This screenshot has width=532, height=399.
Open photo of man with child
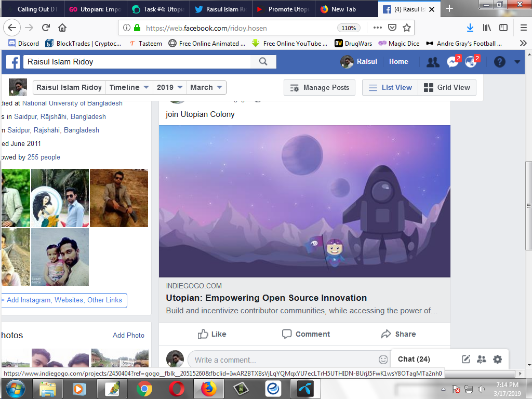(60, 257)
